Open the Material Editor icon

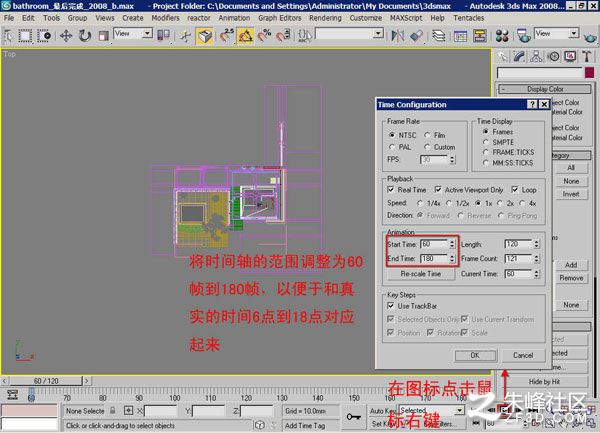tap(502, 36)
